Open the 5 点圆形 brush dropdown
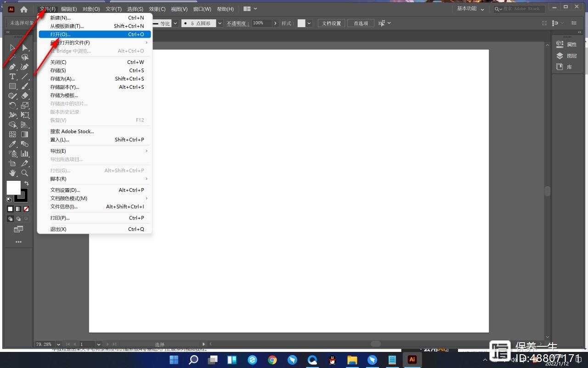This screenshot has height=368, width=588. [220, 23]
